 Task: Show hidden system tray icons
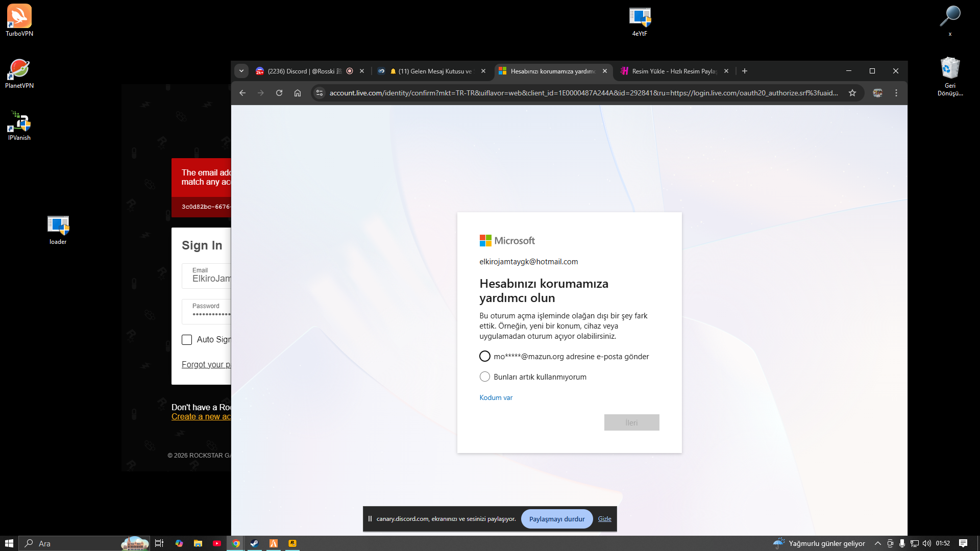(x=878, y=543)
